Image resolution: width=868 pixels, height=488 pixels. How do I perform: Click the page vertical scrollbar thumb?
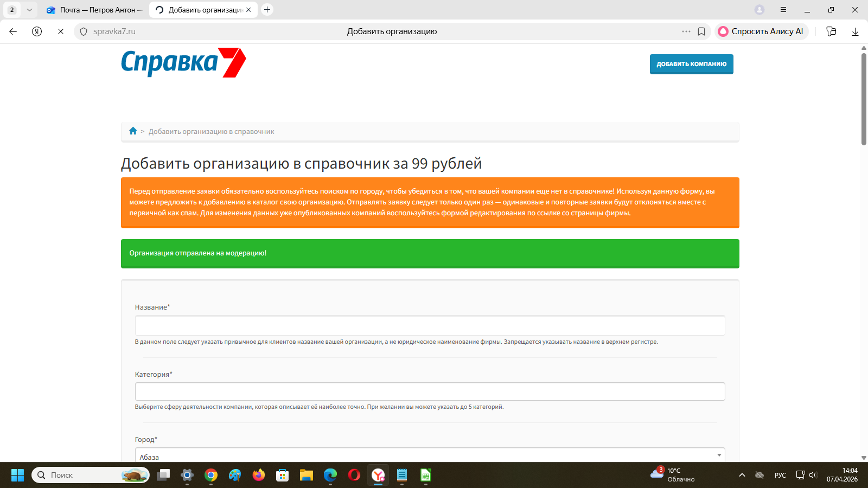click(x=864, y=98)
